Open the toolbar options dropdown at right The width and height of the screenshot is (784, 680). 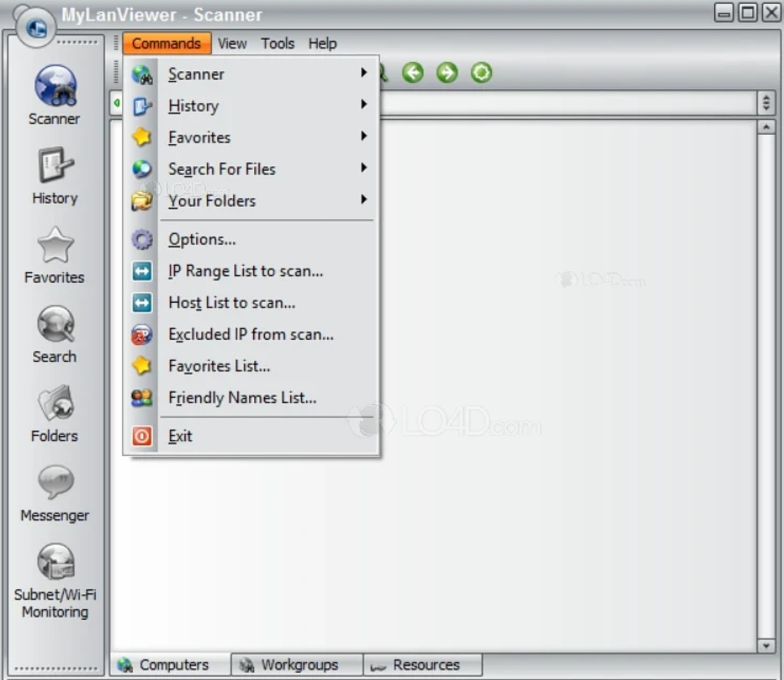point(766,103)
